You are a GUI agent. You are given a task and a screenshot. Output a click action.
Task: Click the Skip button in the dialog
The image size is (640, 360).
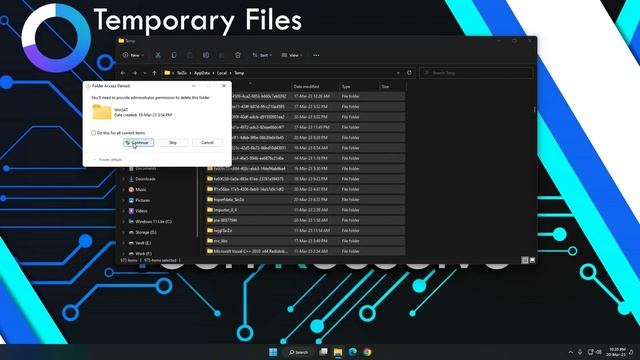click(x=173, y=142)
